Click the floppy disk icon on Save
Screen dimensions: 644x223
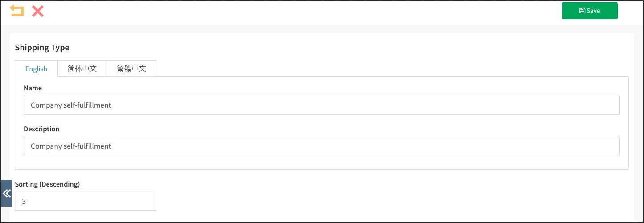pos(582,11)
